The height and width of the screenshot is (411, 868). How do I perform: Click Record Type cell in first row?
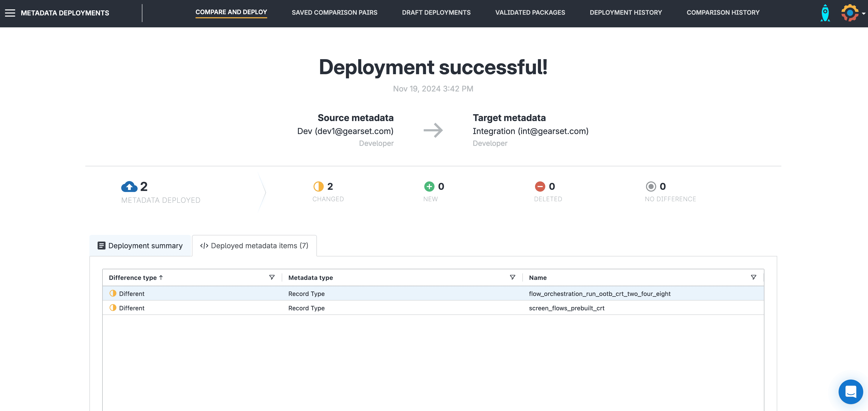(x=307, y=294)
